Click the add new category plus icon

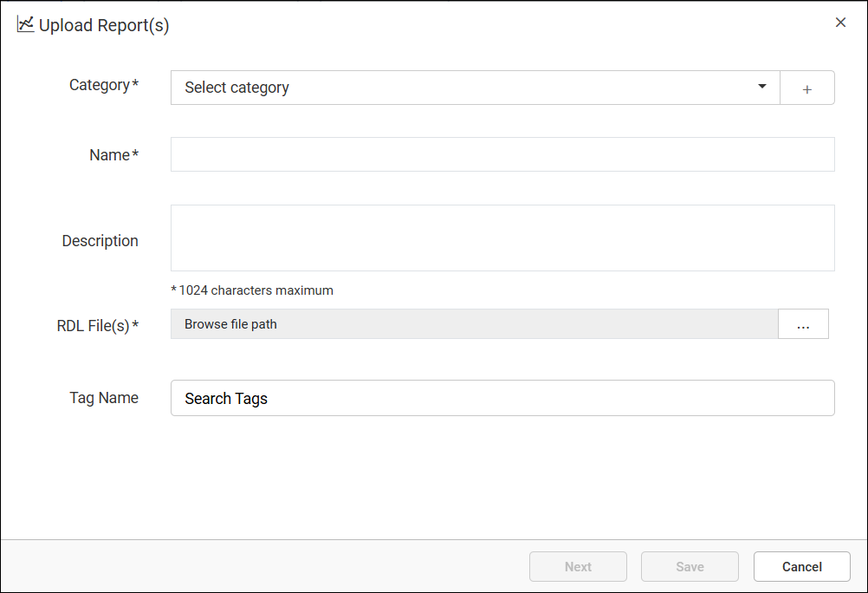coord(806,88)
